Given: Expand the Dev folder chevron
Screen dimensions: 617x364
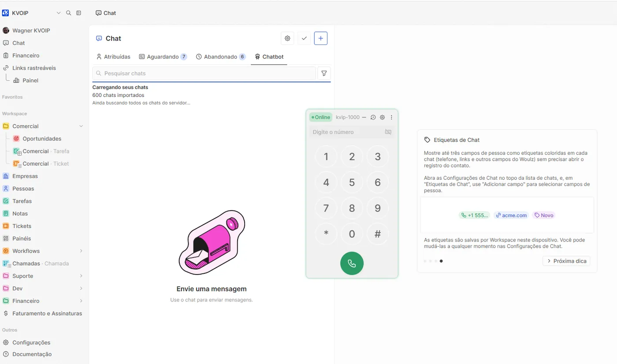Looking at the screenshot, I should pyautogui.click(x=81, y=288).
